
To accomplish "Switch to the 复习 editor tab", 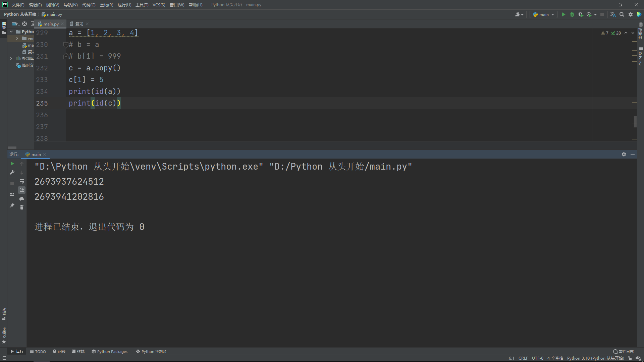I will tap(79, 24).
